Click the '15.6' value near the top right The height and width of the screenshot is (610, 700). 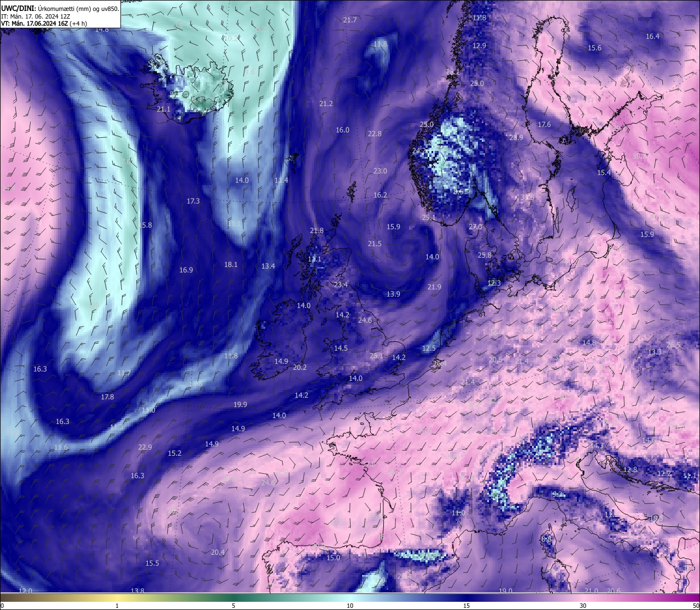594,48
